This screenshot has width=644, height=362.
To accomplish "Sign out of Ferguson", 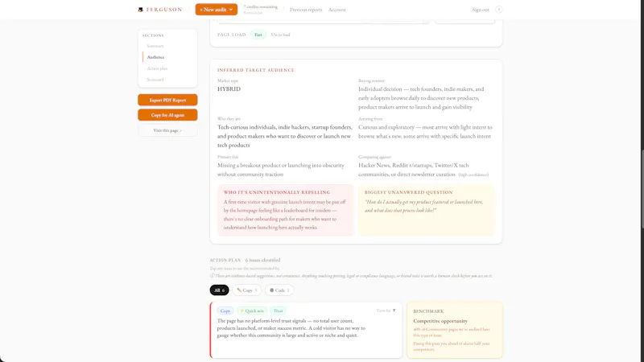I will click(481, 10).
